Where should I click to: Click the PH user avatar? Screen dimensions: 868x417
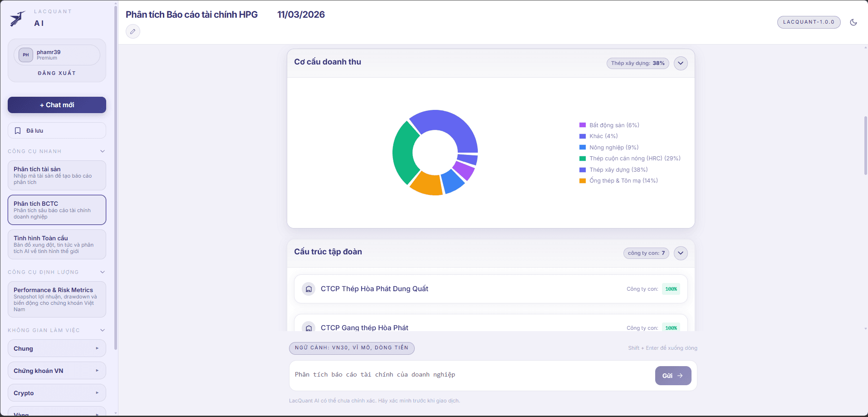coord(26,55)
